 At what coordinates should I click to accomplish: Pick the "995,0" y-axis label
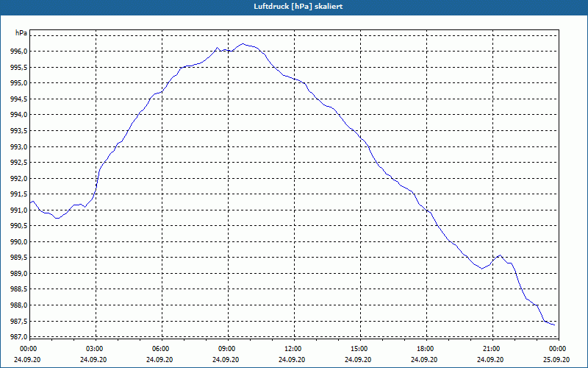click(21, 83)
